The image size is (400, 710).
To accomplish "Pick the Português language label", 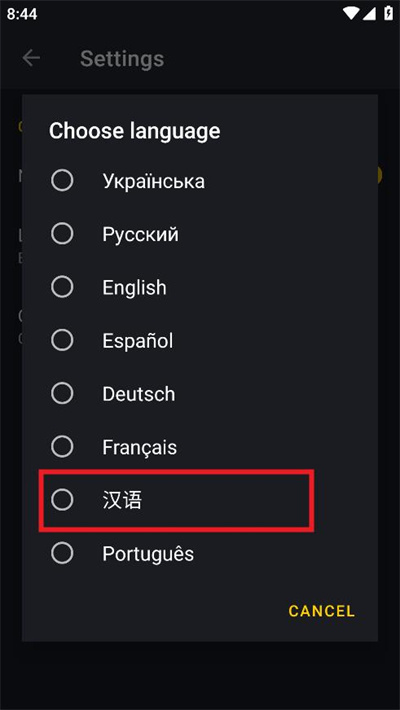I will [x=148, y=553].
